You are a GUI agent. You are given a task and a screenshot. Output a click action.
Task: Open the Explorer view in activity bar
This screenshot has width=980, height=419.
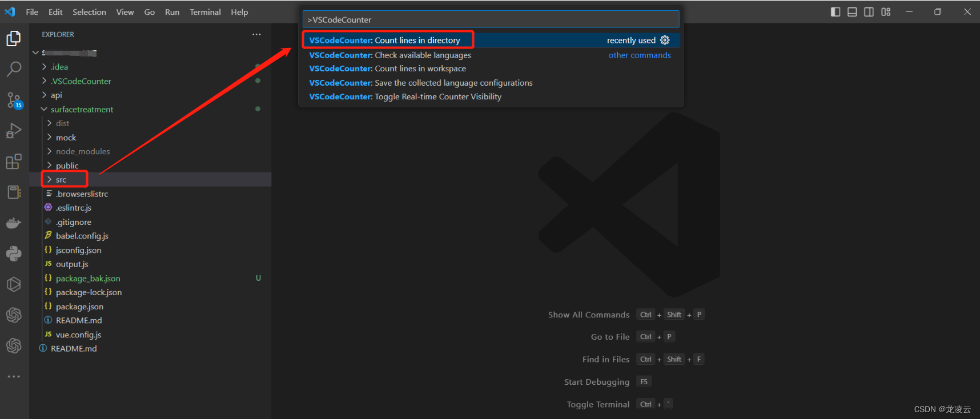pos(14,39)
